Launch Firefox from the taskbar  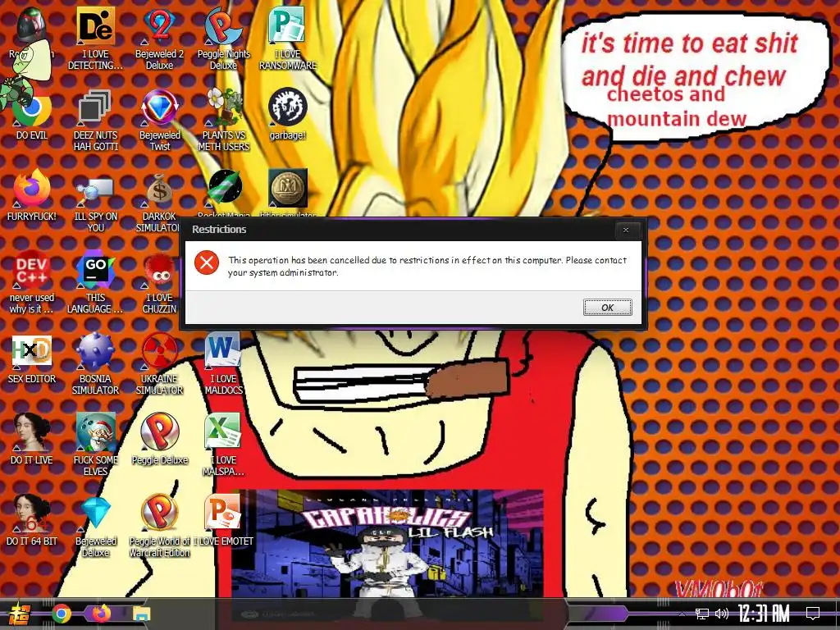pos(101,614)
